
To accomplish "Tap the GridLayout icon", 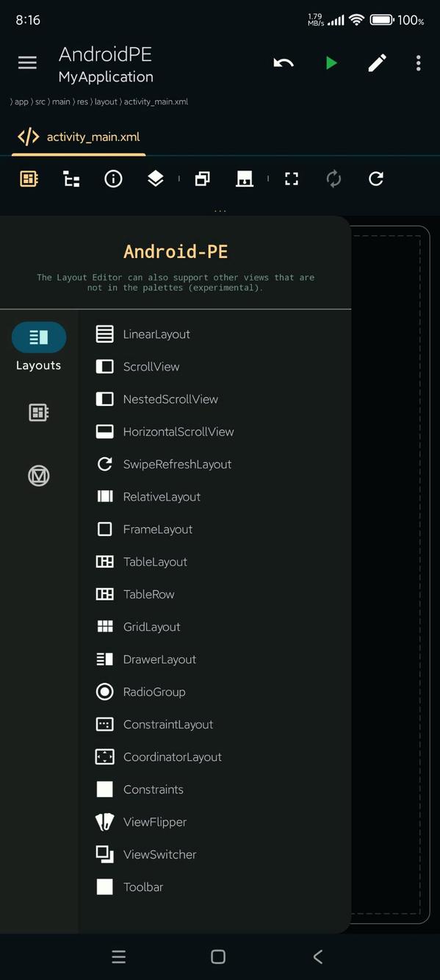I will coord(105,626).
